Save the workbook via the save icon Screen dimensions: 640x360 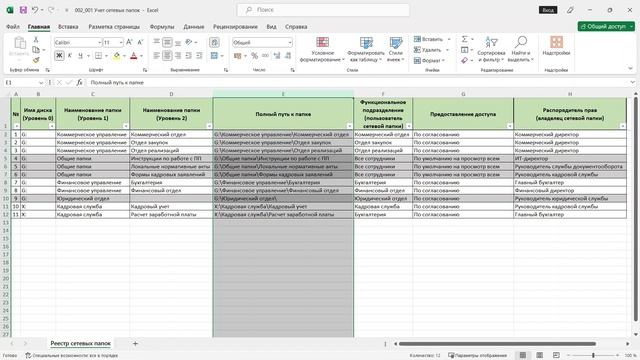(x=23, y=10)
